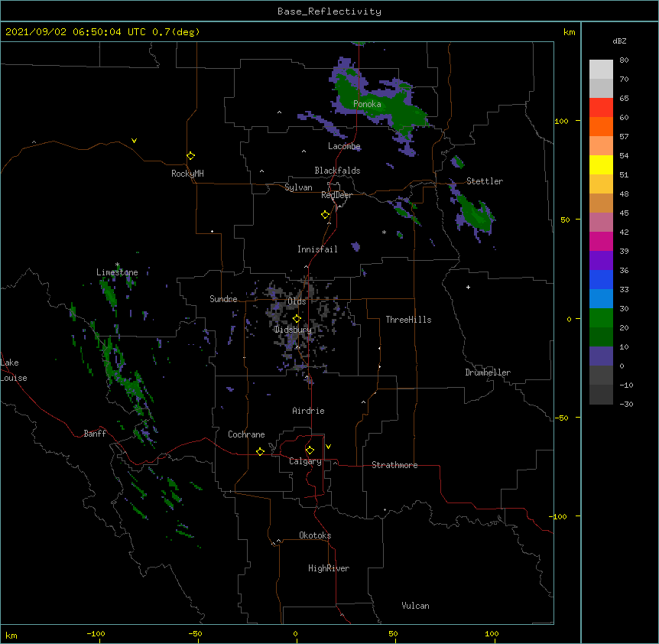Click the Lake Louise label
The height and width of the screenshot is (644, 659).
[14, 370]
